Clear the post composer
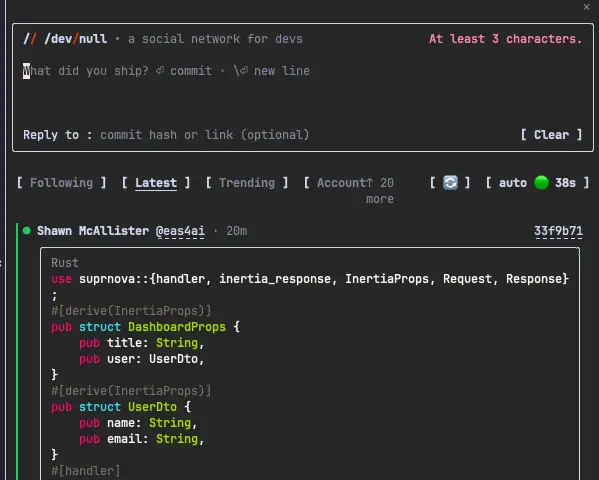 [551, 135]
